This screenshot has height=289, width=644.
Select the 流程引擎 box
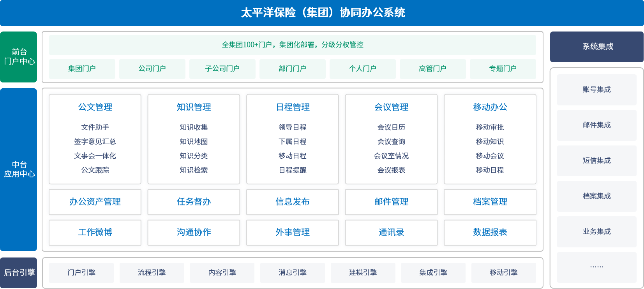pos(152,273)
